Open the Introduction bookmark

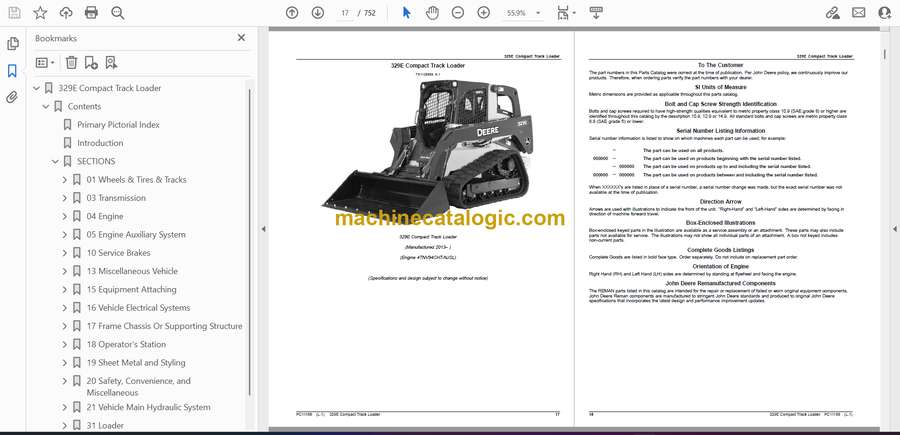tap(100, 143)
